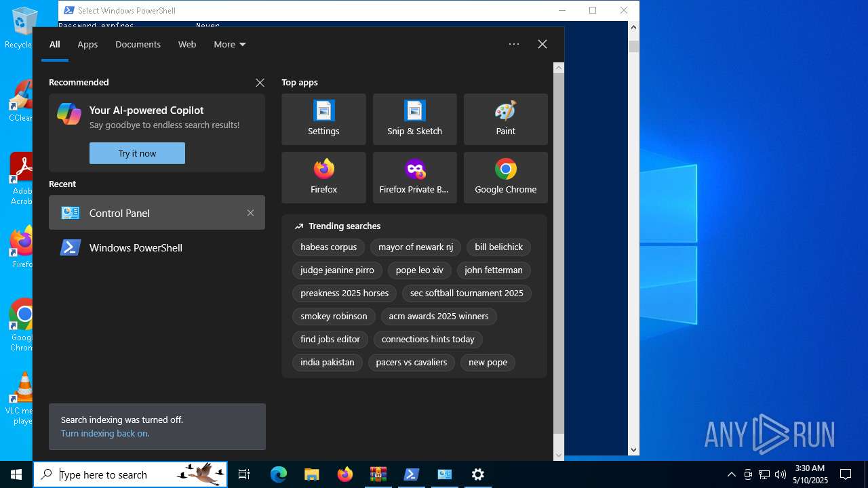Open Windows PowerShell from Recent list
868x488 pixels.
click(x=157, y=247)
